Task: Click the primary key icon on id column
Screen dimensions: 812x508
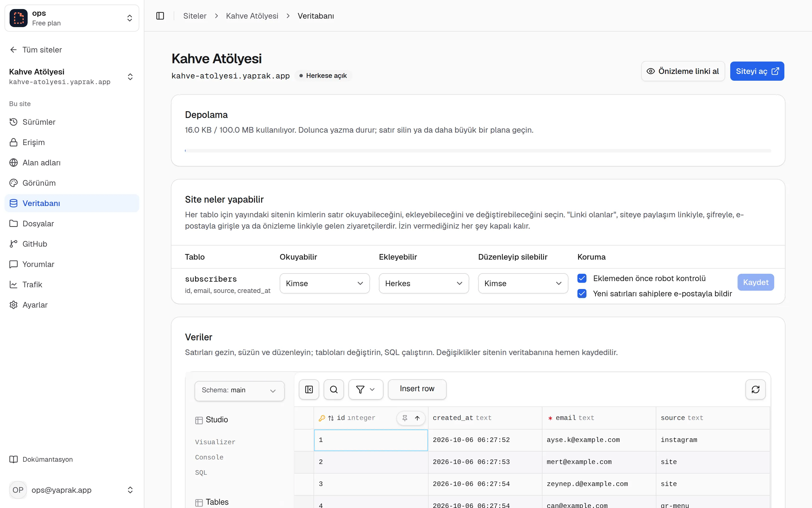Action: pos(322,418)
